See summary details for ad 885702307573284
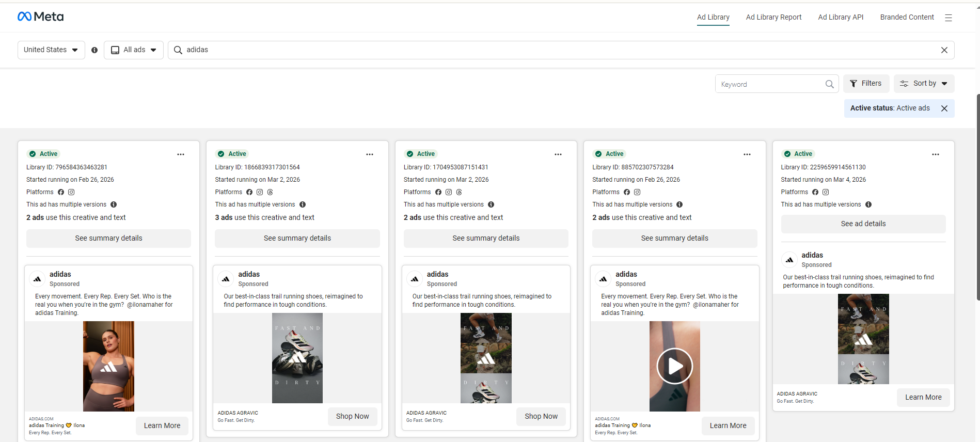980x442 pixels. tap(675, 238)
